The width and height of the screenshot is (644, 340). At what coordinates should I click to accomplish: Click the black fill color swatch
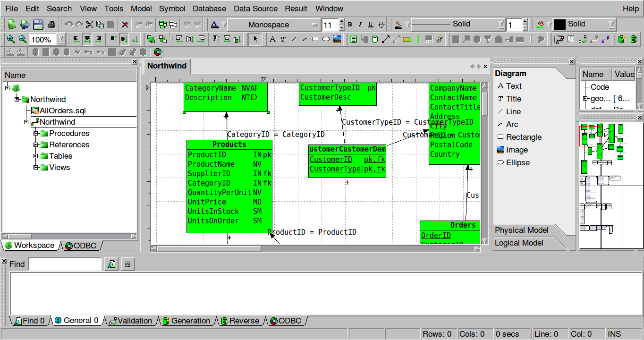[x=559, y=25]
